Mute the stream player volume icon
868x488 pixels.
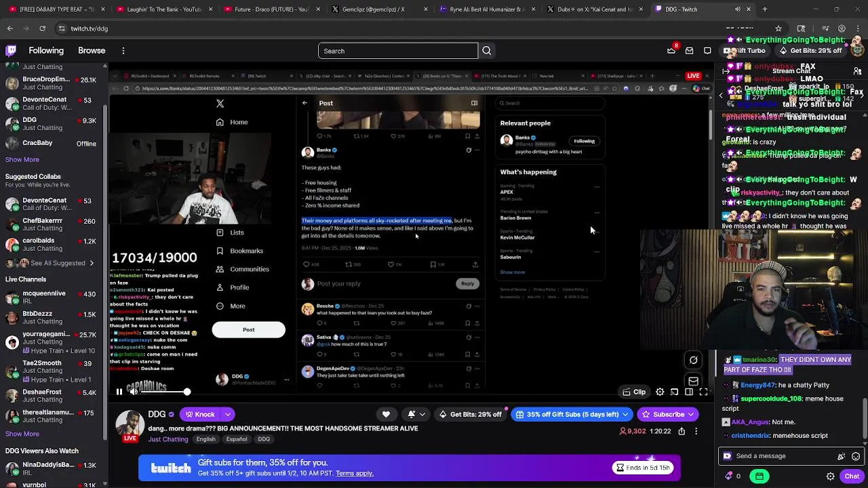coord(134,392)
